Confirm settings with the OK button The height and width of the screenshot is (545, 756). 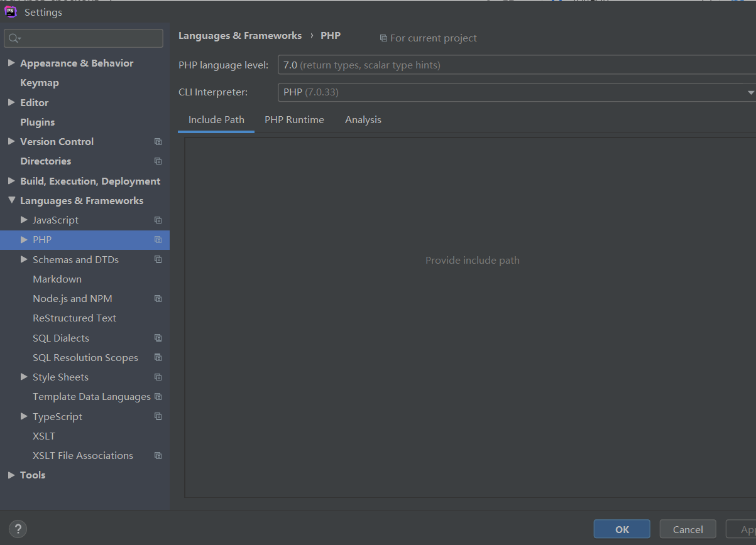pos(622,529)
